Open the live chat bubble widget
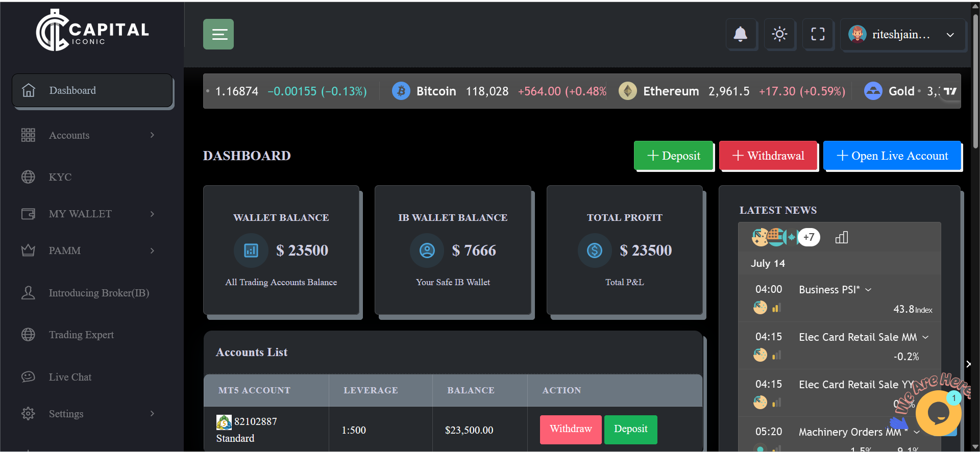Viewport: 980px width, 452px height. 938,413
